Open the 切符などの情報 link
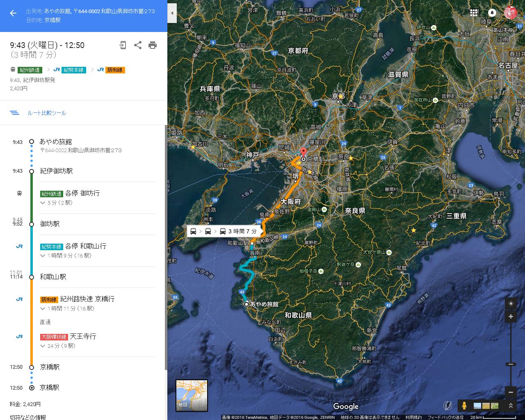525x420 pixels. click(28, 417)
